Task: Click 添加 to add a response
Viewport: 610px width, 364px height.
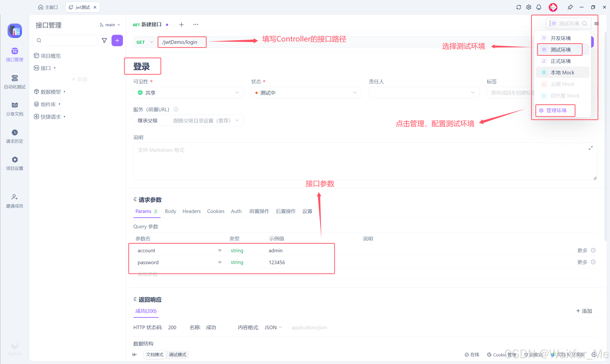Action: click(584, 311)
